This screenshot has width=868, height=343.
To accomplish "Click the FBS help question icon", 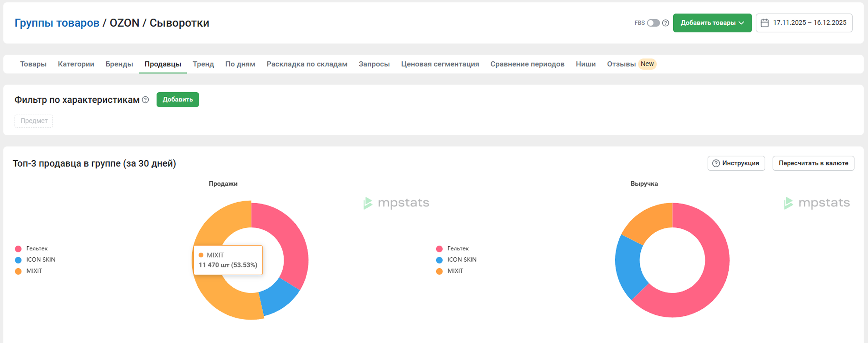I will [665, 23].
